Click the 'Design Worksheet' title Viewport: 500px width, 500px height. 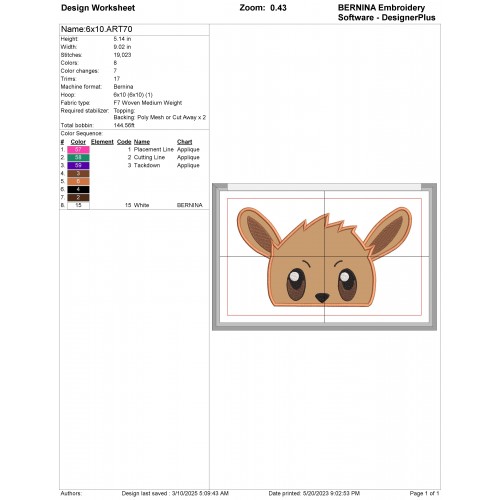[98, 8]
